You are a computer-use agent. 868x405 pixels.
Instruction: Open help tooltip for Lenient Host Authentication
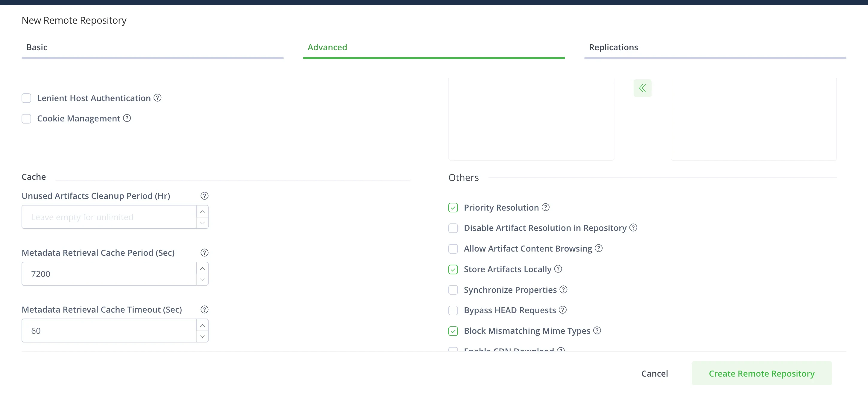coord(157,98)
